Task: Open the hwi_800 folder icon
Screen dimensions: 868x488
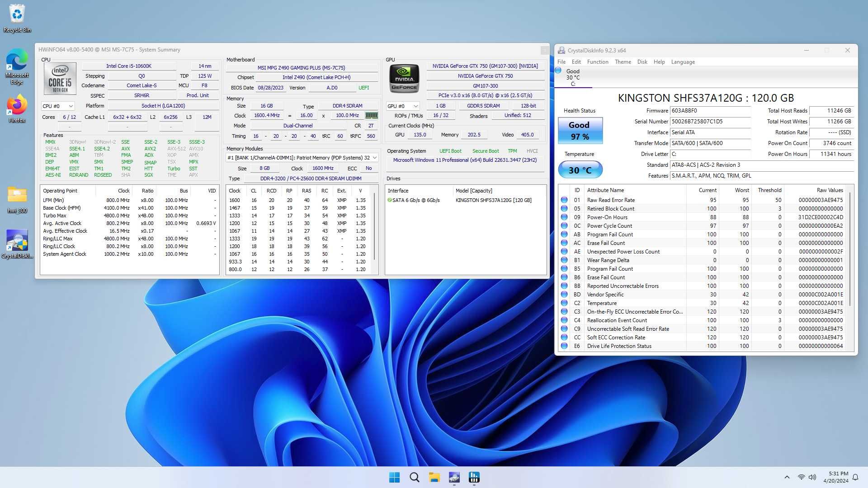Action: 17,199
